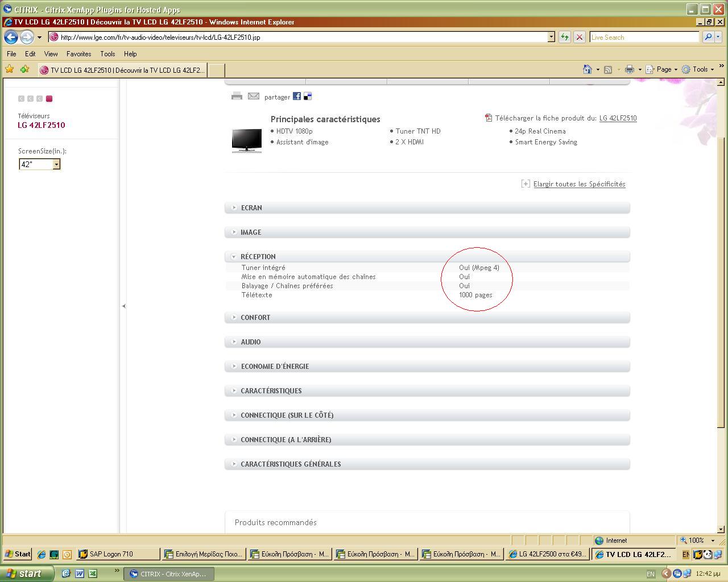Switch to Επιλογή Μερίδας taskbar window
728x582 pixels.
coord(204,554)
